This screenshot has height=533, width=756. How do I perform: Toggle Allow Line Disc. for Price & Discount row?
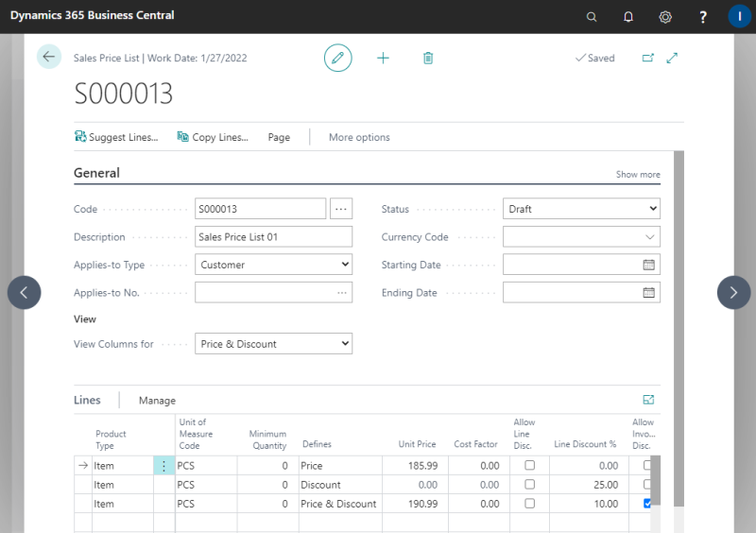[529, 503]
